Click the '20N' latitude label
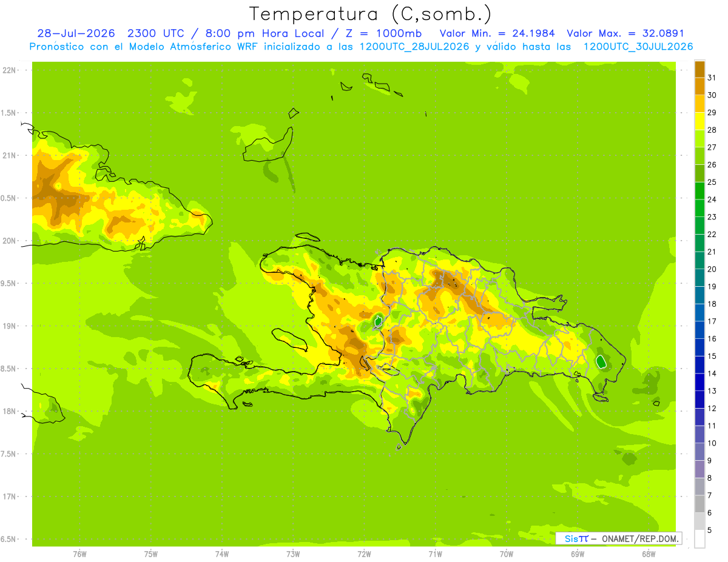 coord(10,241)
